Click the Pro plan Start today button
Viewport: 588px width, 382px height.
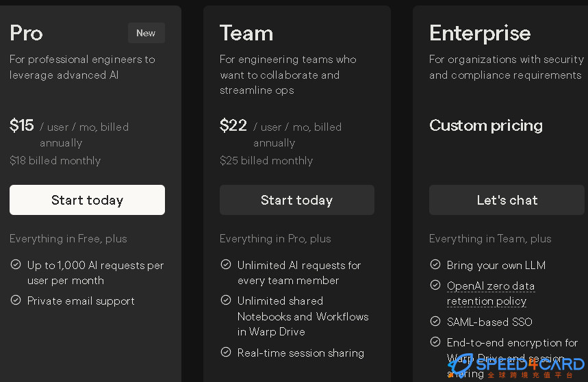click(x=87, y=200)
